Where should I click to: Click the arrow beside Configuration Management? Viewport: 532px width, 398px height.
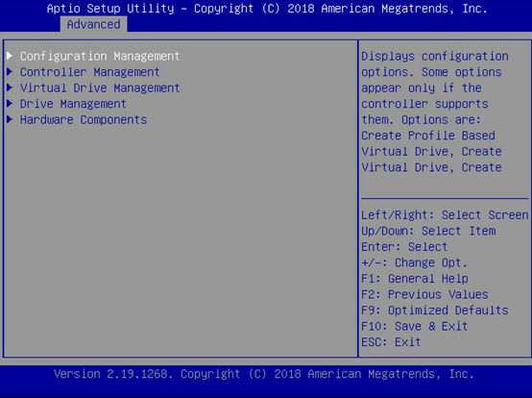pyautogui.click(x=10, y=56)
